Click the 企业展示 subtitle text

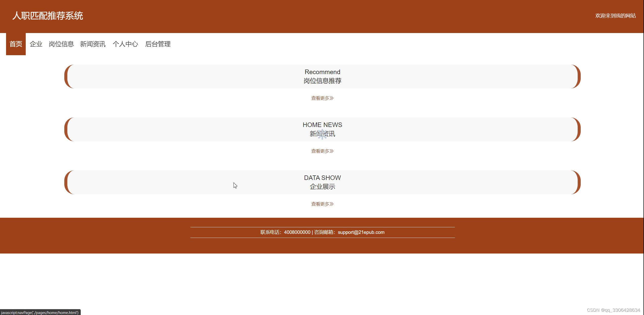coord(322,187)
